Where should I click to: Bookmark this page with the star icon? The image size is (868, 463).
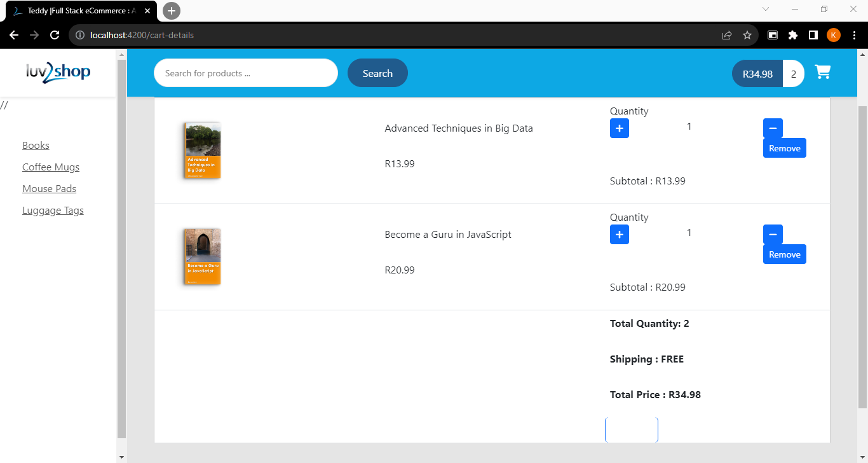[747, 35]
